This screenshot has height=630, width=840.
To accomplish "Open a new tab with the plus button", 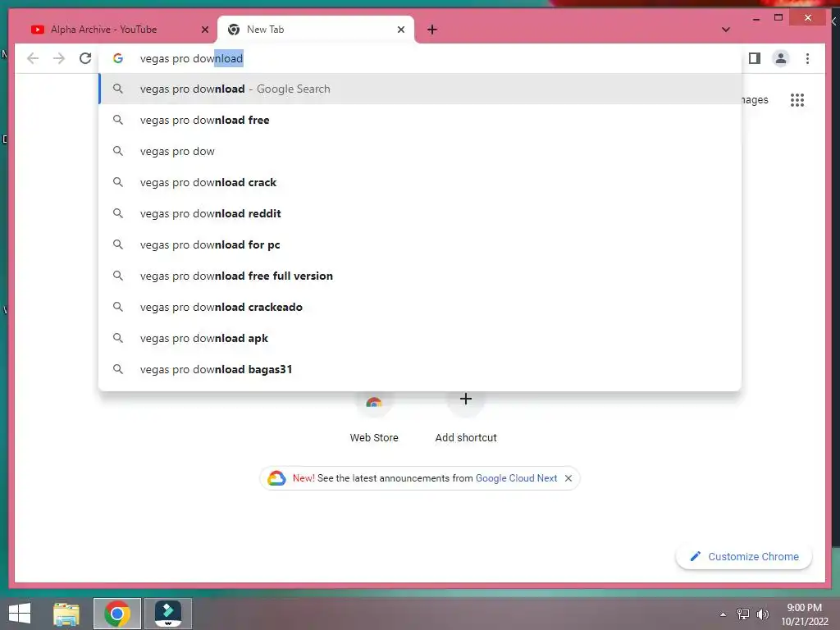I will pyautogui.click(x=432, y=30).
